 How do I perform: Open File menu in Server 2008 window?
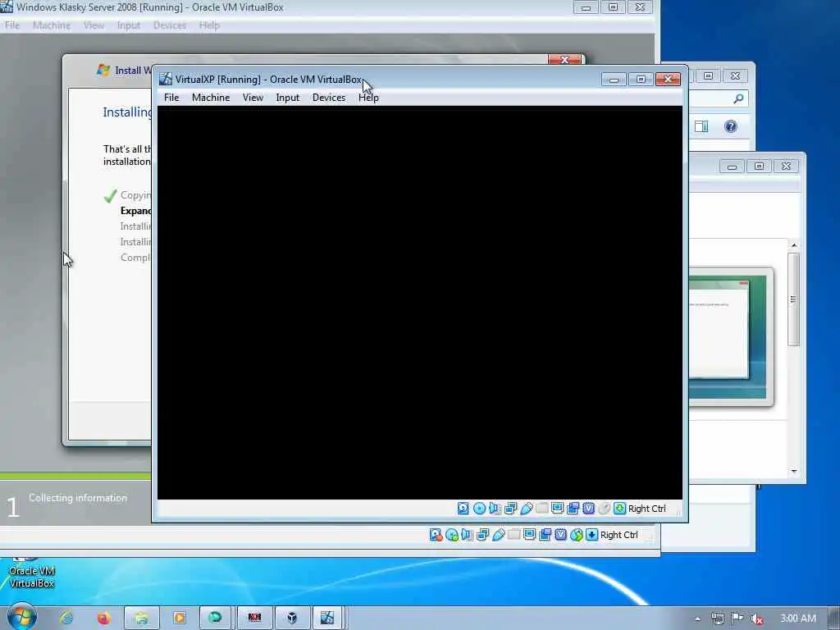point(11,25)
